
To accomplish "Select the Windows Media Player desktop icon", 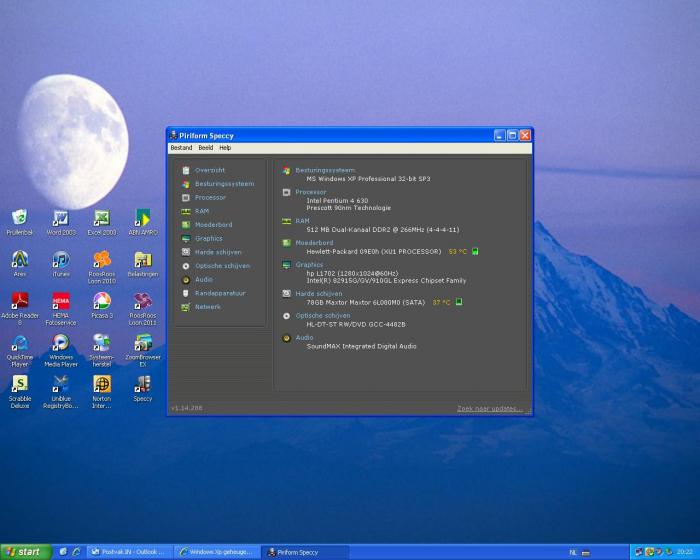I will click(61, 351).
